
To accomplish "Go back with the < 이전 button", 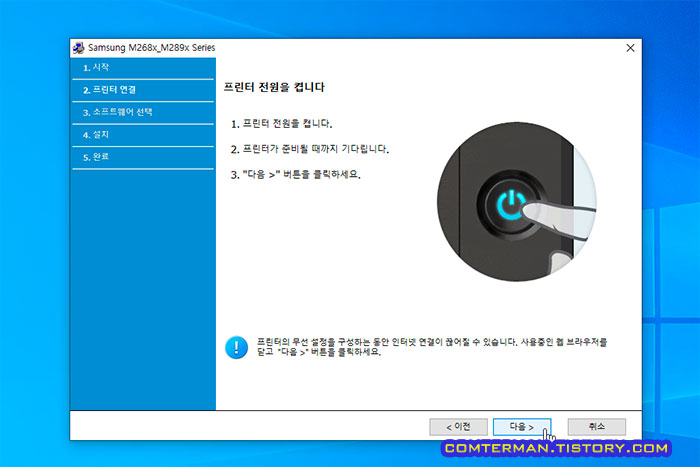I will tap(458, 427).
